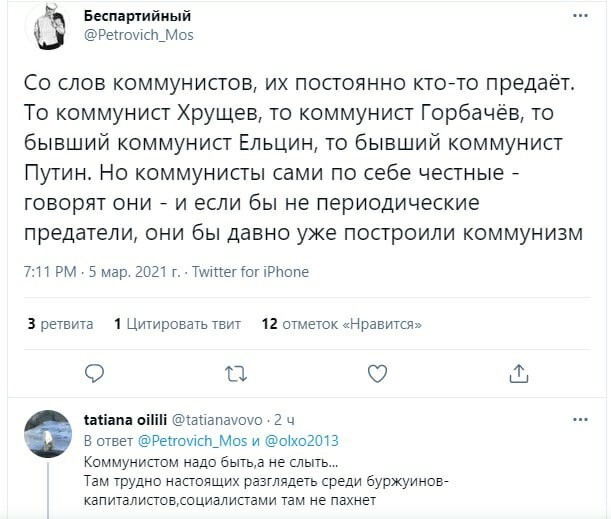The height and width of the screenshot is (519, 611).
Task: Follow the @Petrovich_Mos mention in the reply
Action: pyautogui.click(x=193, y=441)
